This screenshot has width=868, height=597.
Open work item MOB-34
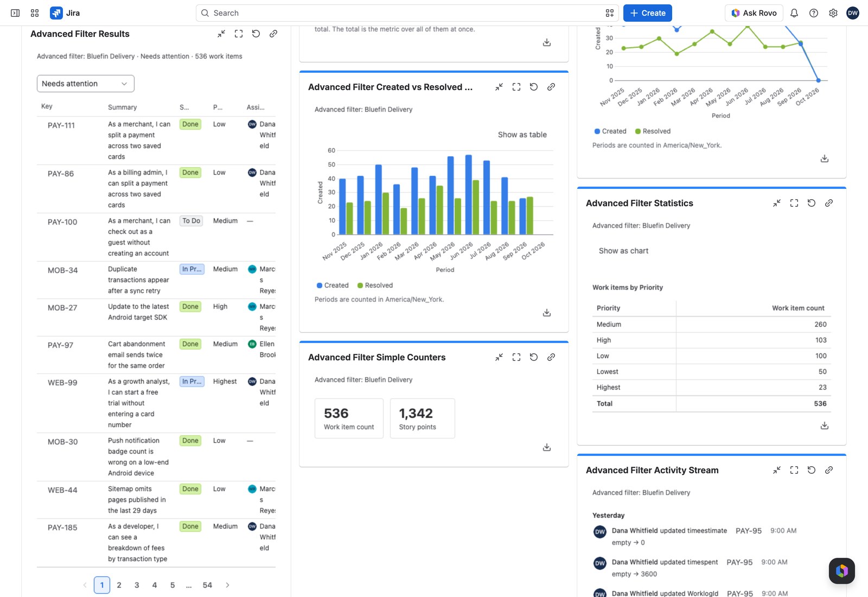[x=63, y=270]
